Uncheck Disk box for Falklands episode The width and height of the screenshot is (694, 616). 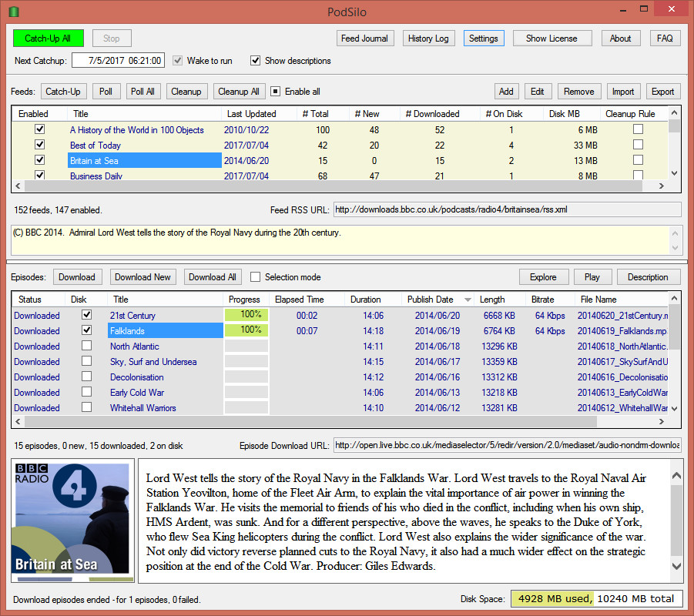[87, 330]
